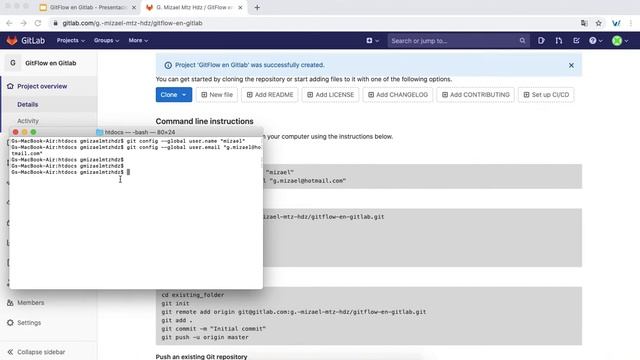
Task: Click the Add CHANGELOG button
Action: [x=398, y=95]
